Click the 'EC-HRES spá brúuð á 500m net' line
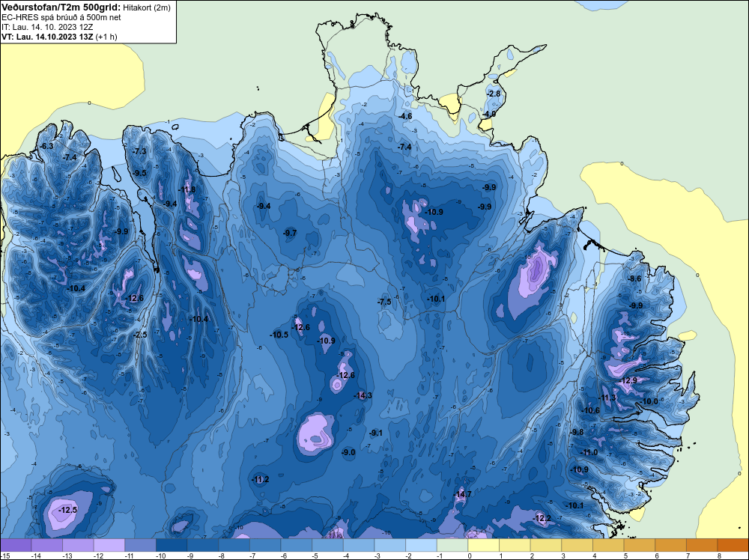The height and width of the screenshot is (560, 749). point(61,17)
